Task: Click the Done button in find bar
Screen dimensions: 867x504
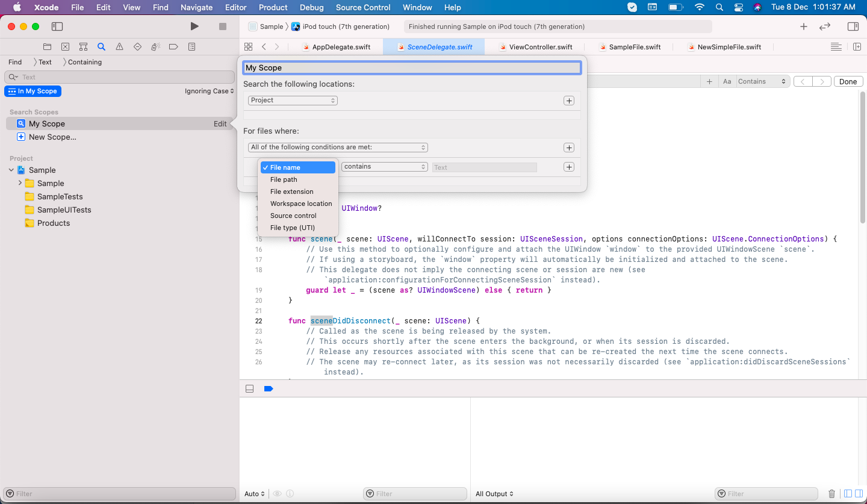Action: (x=848, y=81)
